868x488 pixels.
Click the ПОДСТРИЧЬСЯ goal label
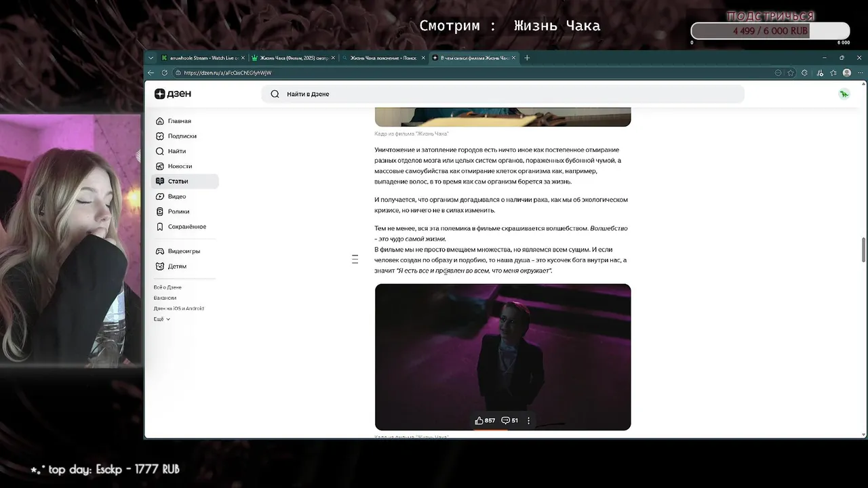coord(770,16)
